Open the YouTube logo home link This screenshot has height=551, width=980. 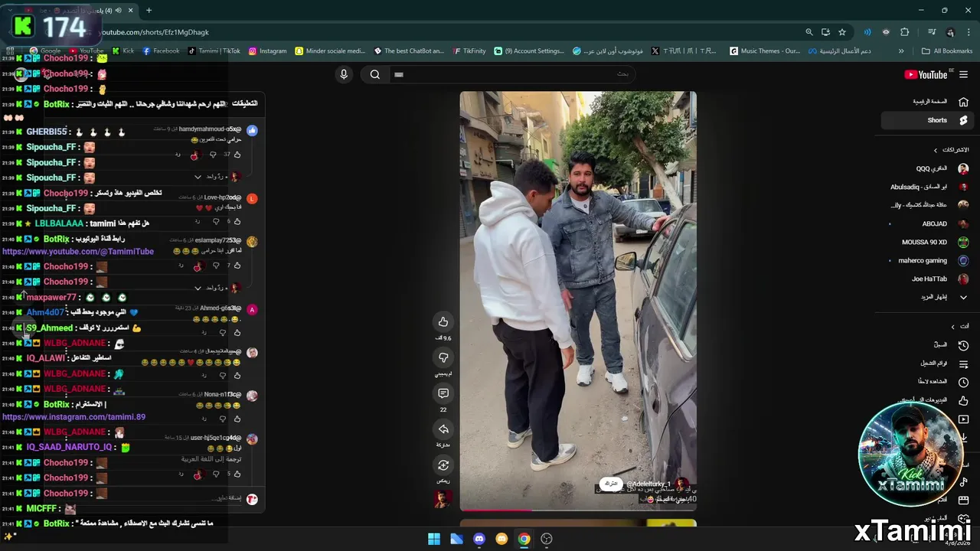click(x=926, y=74)
